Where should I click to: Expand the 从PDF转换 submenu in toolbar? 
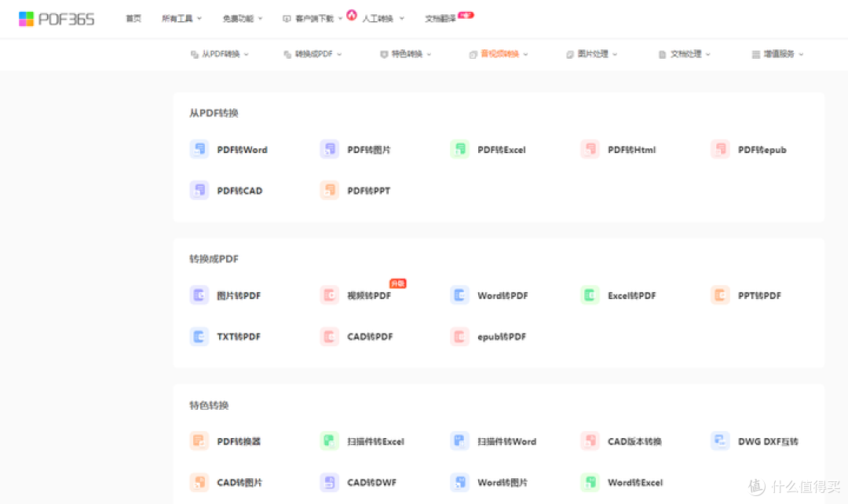coord(220,54)
